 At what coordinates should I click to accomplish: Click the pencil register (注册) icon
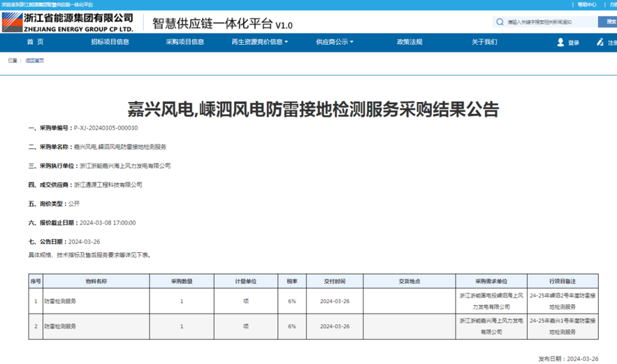point(601,42)
